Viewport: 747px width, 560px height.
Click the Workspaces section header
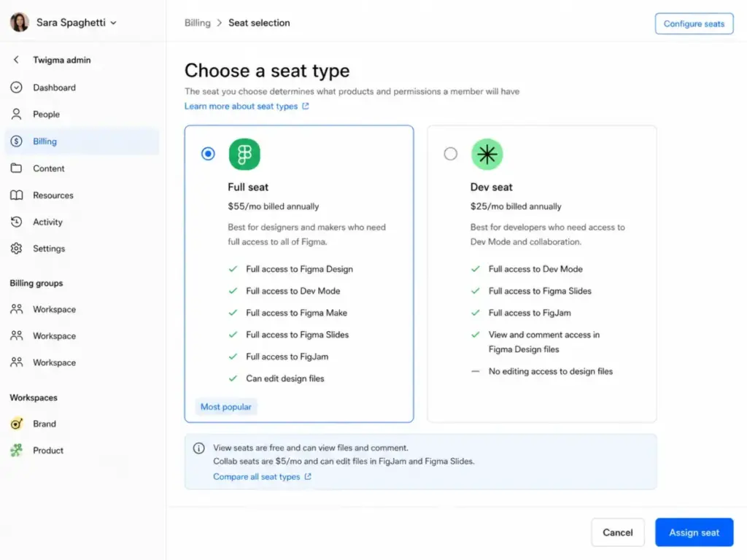click(34, 397)
